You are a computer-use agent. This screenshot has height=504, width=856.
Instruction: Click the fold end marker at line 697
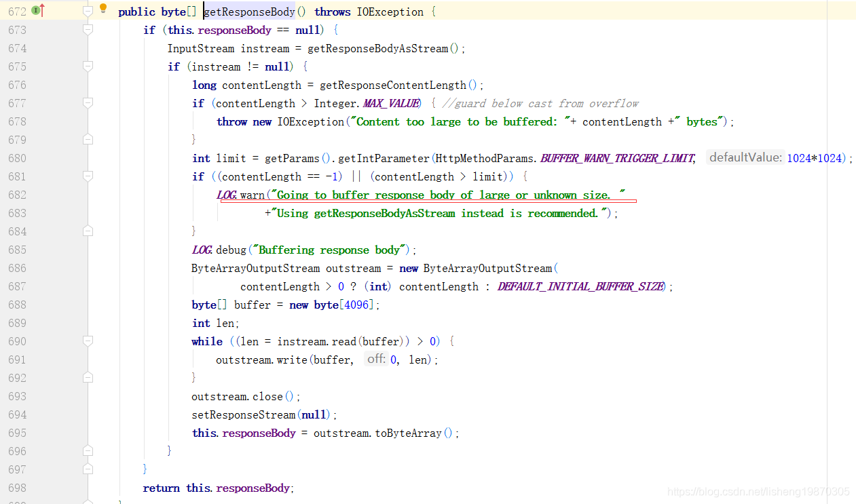tap(87, 469)
